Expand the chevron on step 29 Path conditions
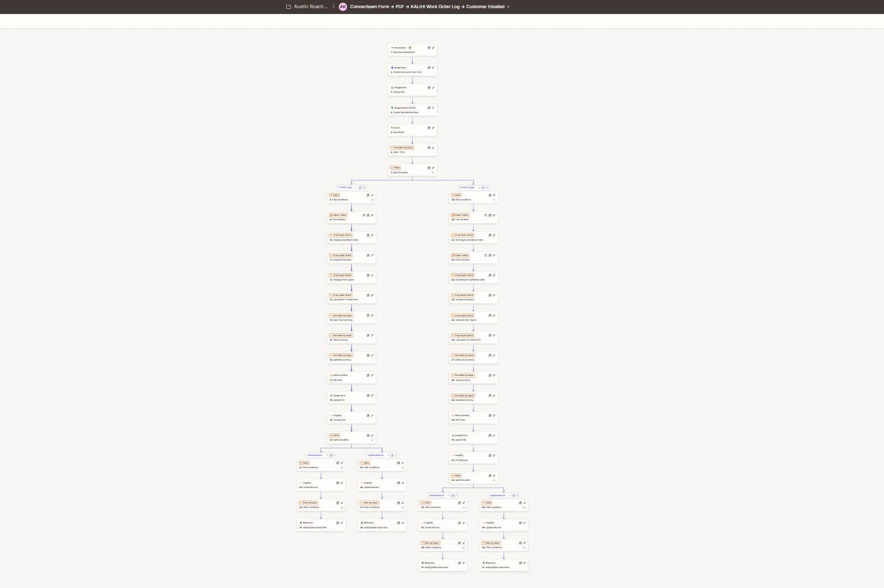Viewport: 884px width, 588px height. 494,200
